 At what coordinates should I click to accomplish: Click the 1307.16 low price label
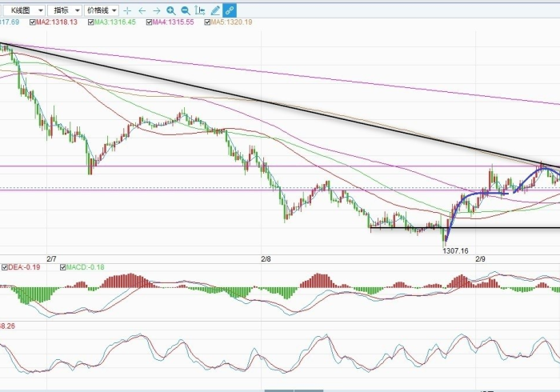coord(454,250)
